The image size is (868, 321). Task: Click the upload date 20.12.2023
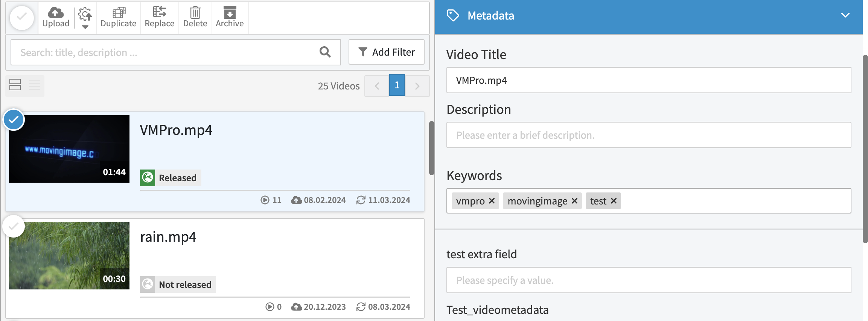pos(325,307)
